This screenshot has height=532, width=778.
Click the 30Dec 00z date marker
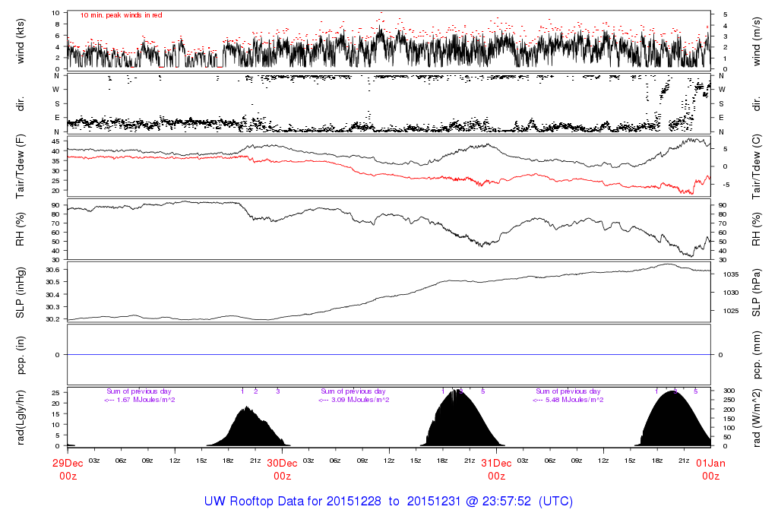(282, 469)
